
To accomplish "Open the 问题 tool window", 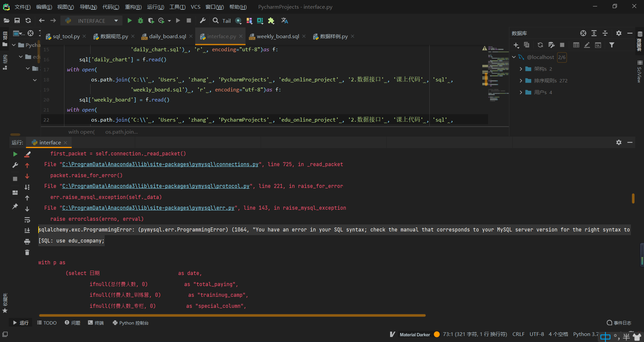I will pos(72,323).
